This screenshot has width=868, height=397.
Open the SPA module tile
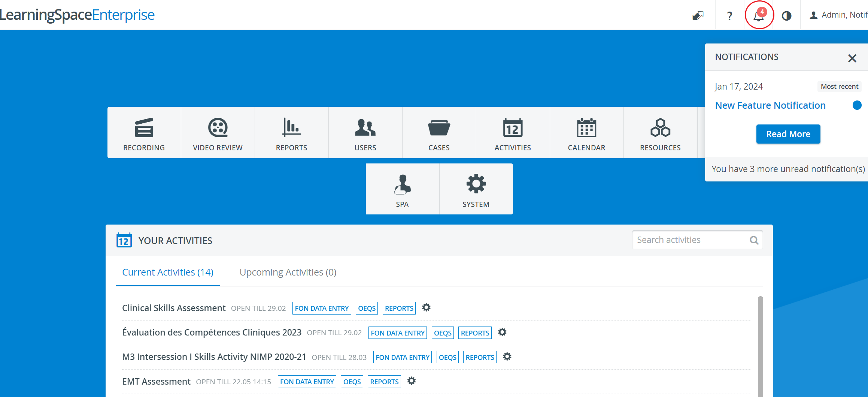point(402,189)
